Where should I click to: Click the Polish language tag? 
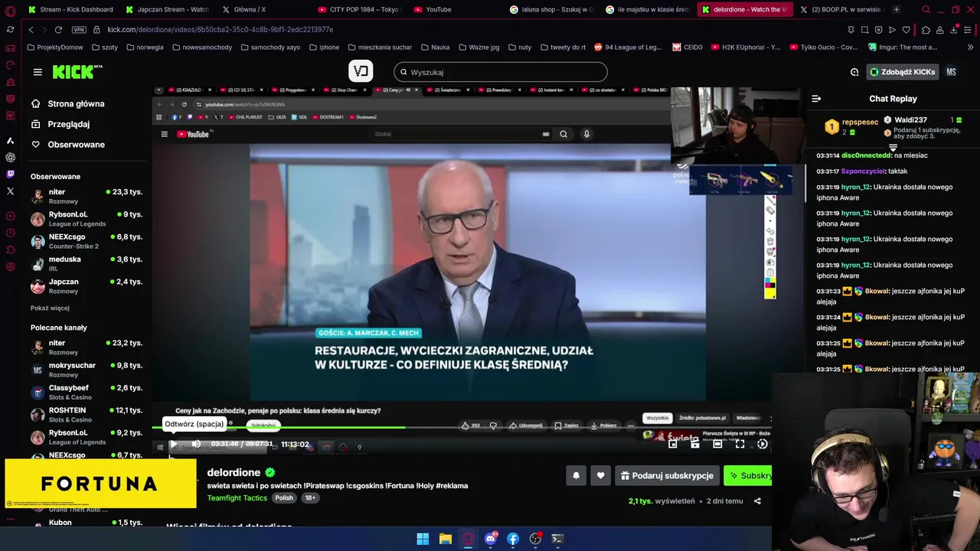(x=284, y=497)
